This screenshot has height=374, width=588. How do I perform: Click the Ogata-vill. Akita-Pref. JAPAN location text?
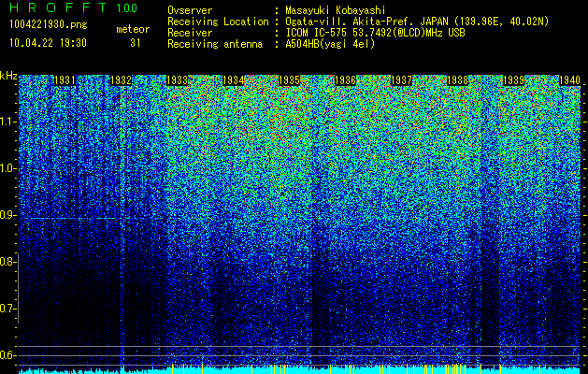417,22
